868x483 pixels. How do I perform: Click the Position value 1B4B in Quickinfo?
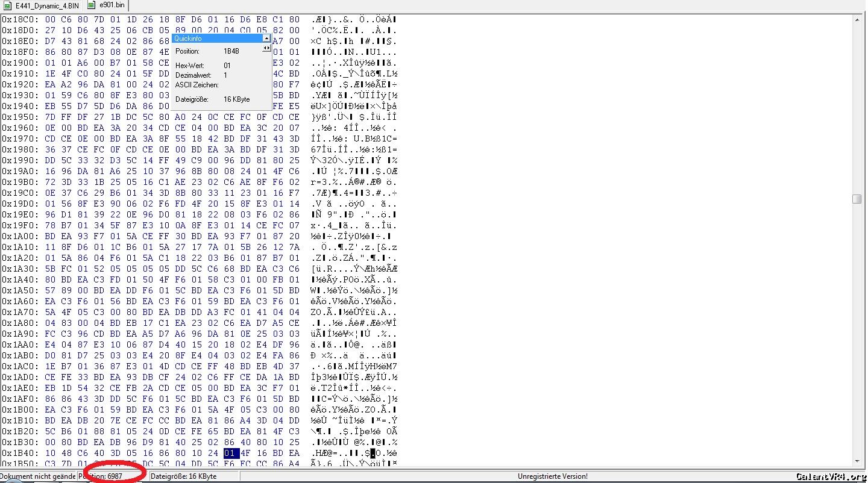coord(231,51)
